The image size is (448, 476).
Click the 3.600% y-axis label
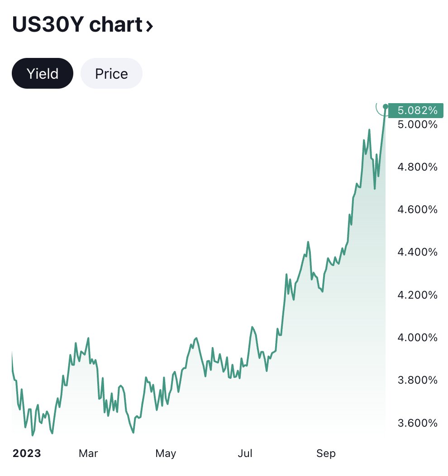coord(417,423)
